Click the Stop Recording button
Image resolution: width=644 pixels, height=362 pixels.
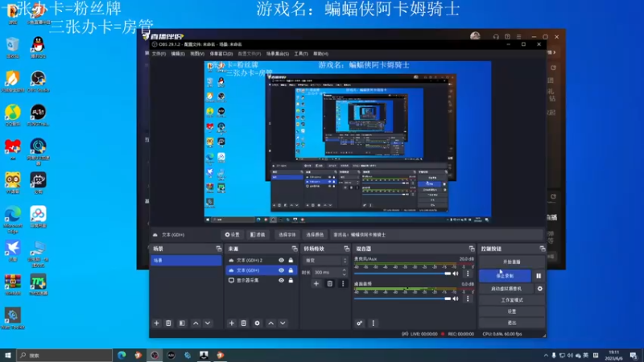(506, 276)
